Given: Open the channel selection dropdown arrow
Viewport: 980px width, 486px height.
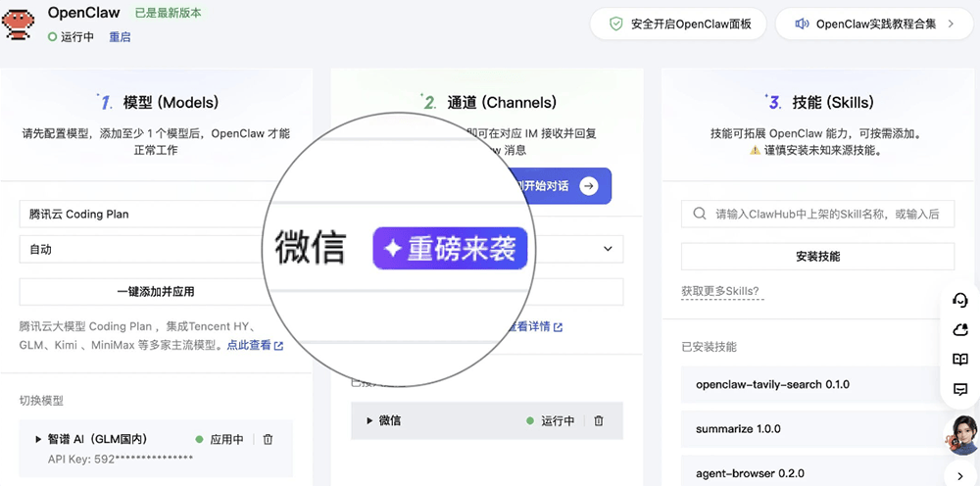Looking at the screenshot, I should [x=609, y=249].
